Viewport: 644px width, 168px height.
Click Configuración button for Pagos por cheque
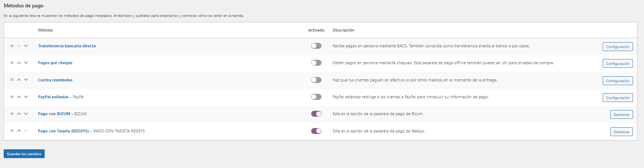pos(618,63)
